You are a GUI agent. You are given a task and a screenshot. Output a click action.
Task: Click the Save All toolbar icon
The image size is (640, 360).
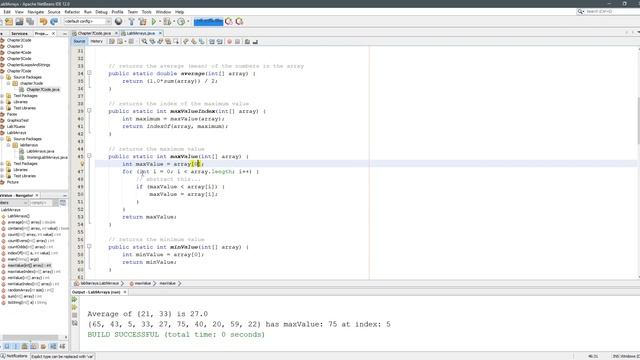tap(30, 21)
